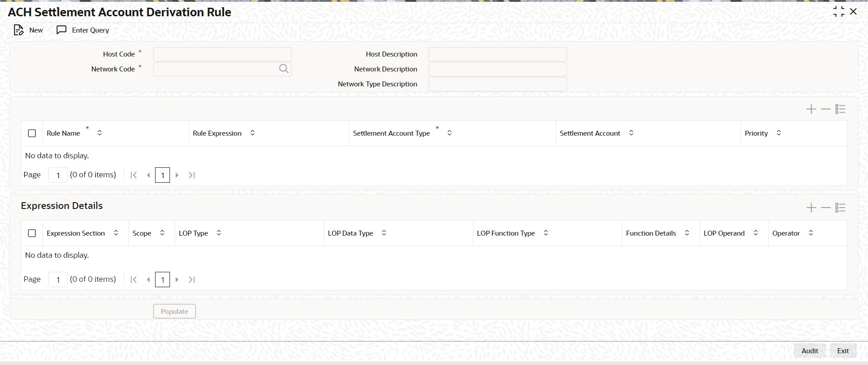Click the Enter Query icon
Image resolution: width=868 pixels, height=365 pixels.
click(x=61, y=30)
